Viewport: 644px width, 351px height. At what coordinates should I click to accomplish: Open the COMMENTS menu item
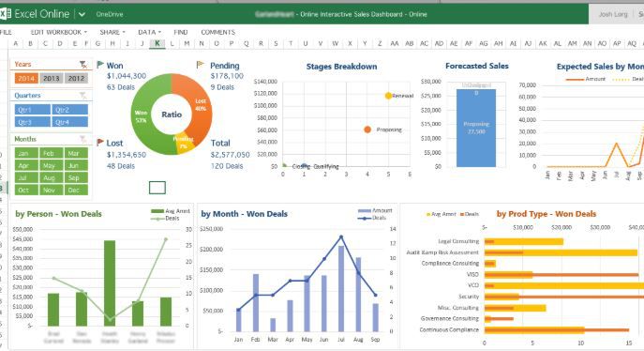[218, 32]
